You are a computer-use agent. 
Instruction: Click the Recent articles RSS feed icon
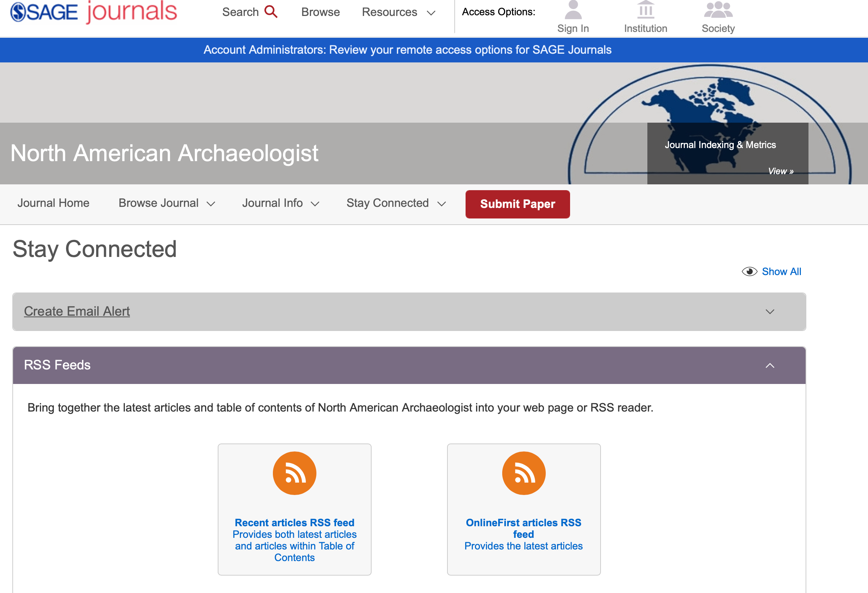pos(294,473)
